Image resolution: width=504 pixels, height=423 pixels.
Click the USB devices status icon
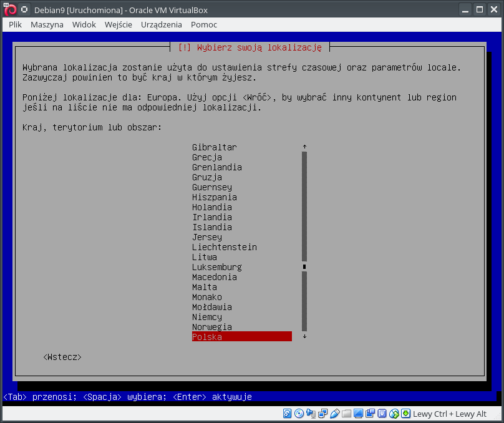click(334, 414)
